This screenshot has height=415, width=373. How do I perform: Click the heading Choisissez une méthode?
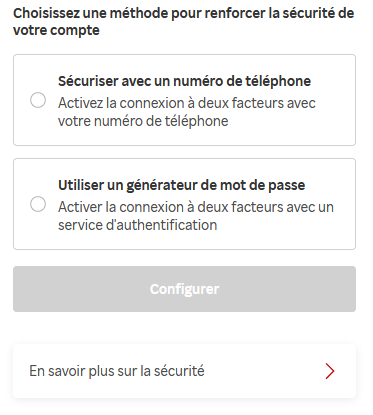[x=183, y=22]
